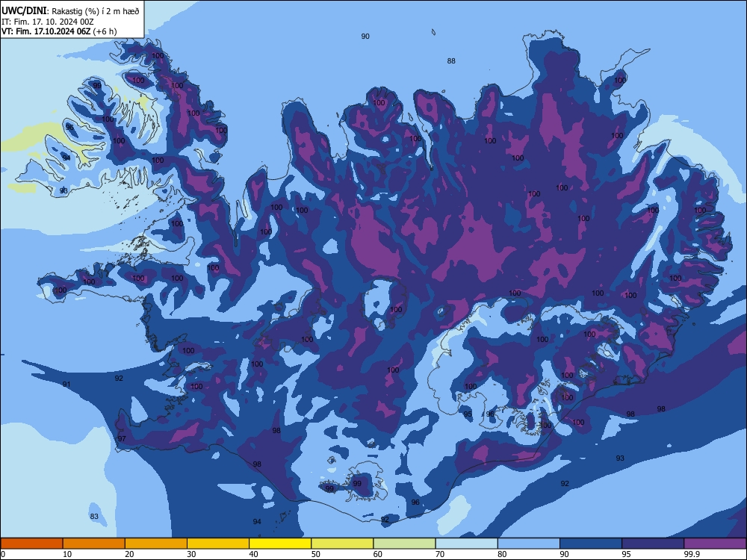Click the 0–10 dark orange legend swatch

[x=31, y=544]
